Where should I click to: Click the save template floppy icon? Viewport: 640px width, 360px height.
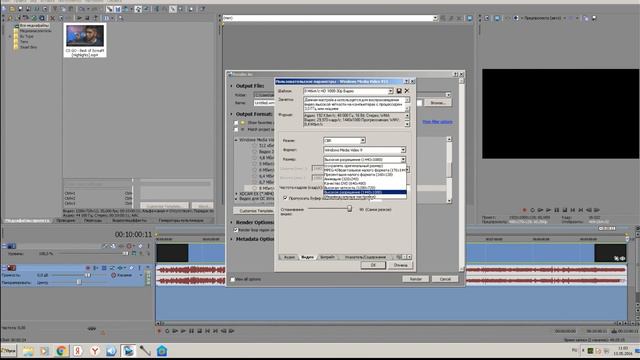399,91
